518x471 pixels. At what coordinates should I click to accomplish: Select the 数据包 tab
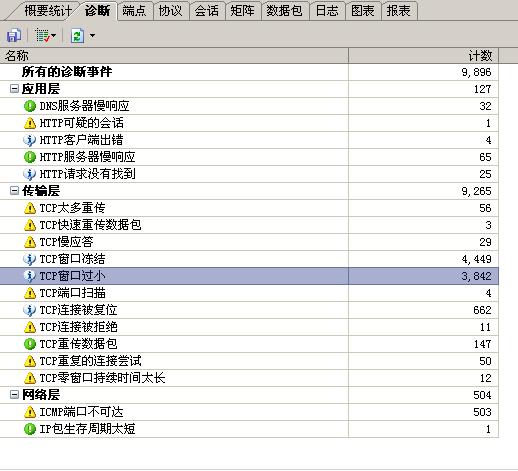(x=284, y=11)
